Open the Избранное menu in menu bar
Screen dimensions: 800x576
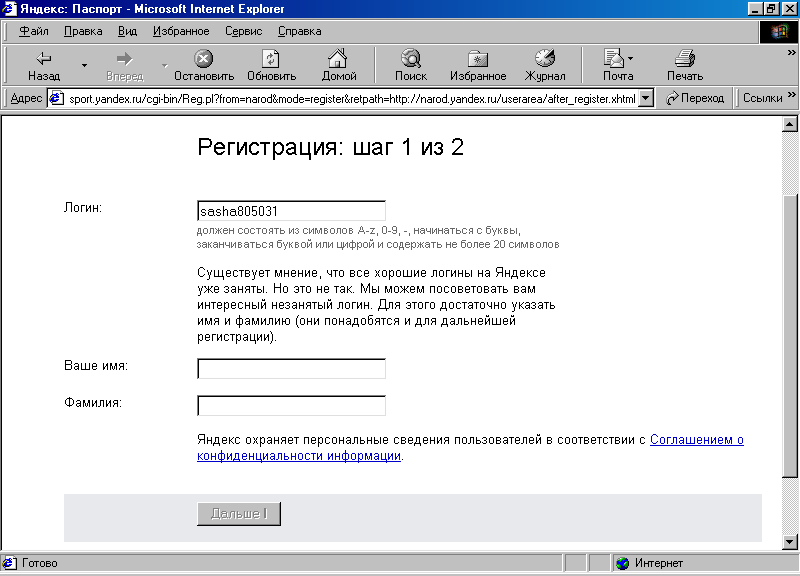pos(181,31)
